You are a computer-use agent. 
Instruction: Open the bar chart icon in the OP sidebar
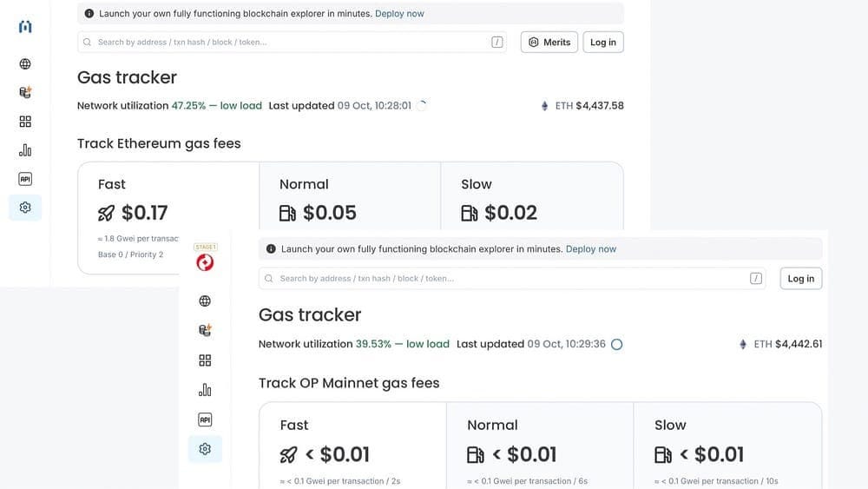(x=205, y=390)
